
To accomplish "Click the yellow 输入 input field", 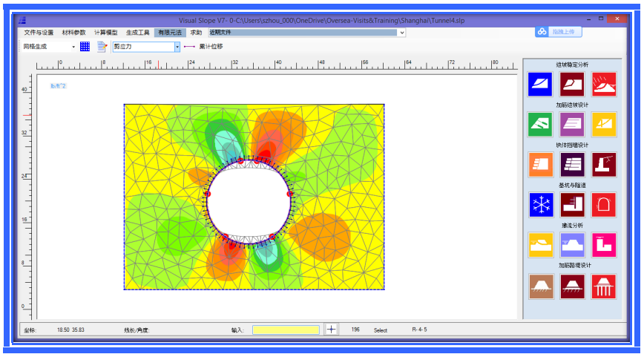I will (286, 330).
